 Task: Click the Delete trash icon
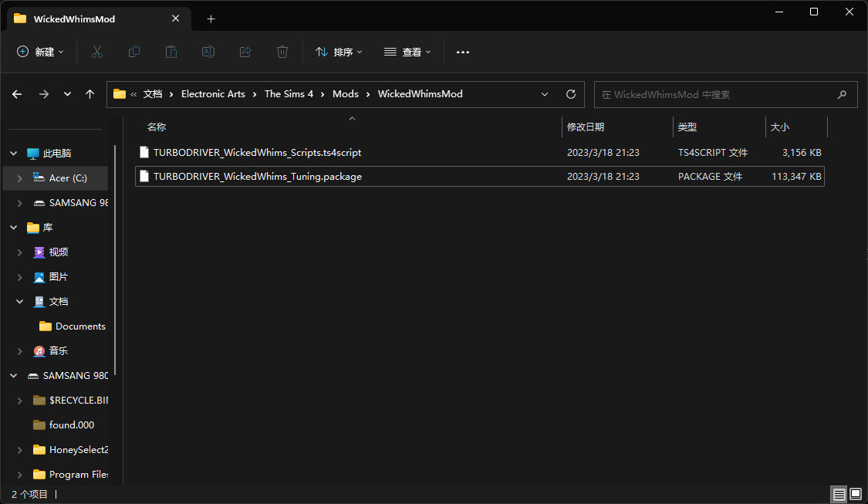pos(282,52)
